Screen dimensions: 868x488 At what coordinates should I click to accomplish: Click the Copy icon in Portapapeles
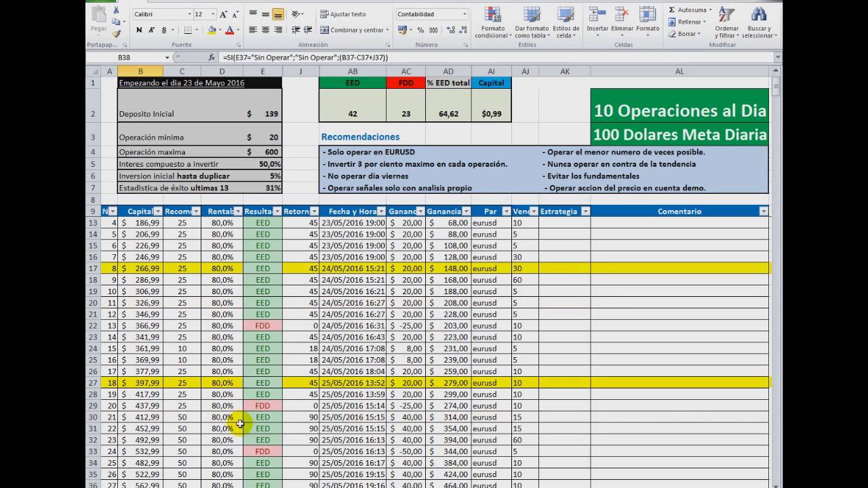(x=116, y=22)
